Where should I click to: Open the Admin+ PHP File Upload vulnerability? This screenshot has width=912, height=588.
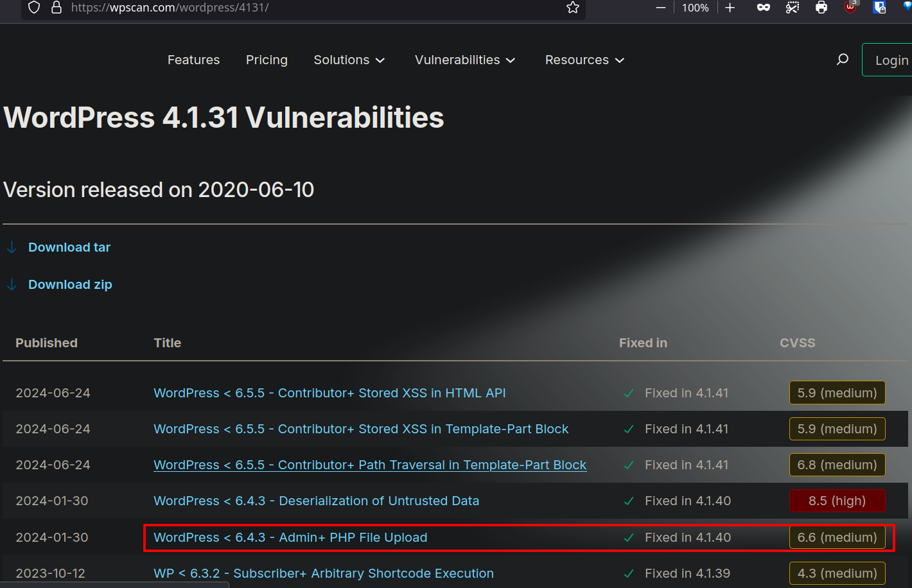(290, 537)
